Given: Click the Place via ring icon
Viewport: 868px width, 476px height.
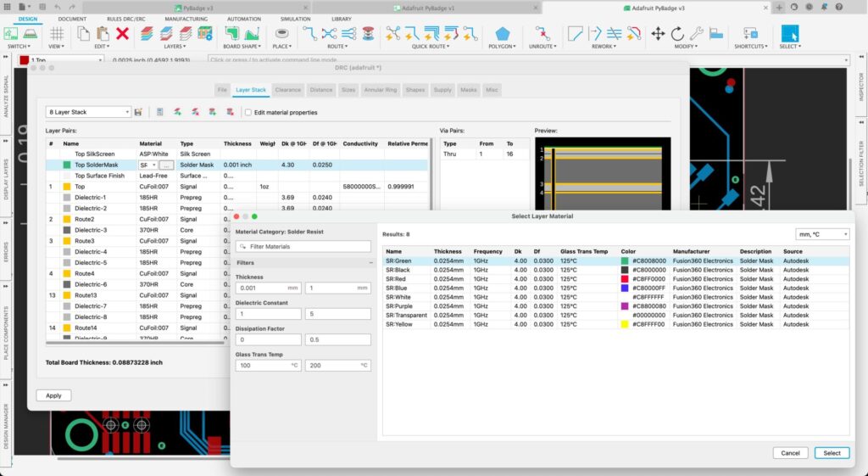Looking at the screenshot, I should pyautogui.click(x=283, y=34).
